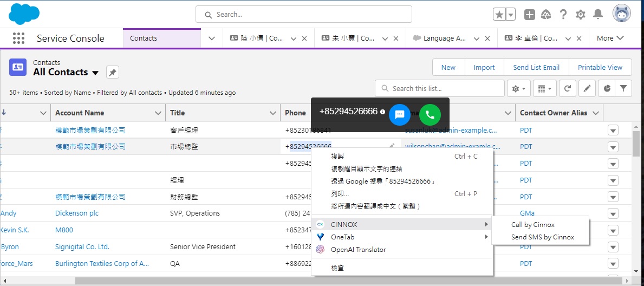Click the notifications bell icon
Image resolution: width=644 pixels, height=286 pixels.
598,15
